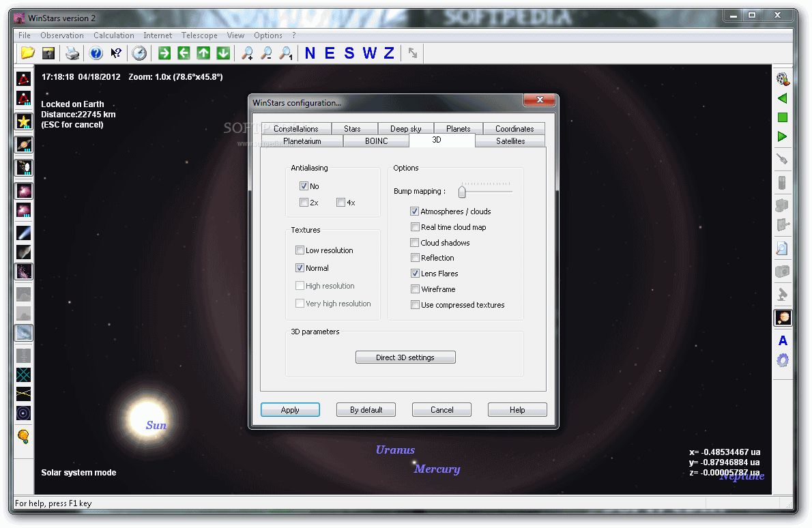Toggle the Normal textures checkbox
Screen dimensions: 812x528
tap(300, 267)
